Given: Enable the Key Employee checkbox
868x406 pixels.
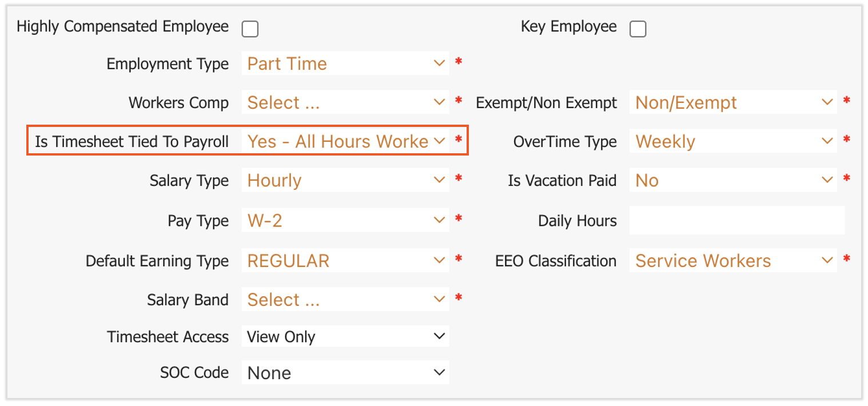Looking at the screenshot, I should tap(638, 29).
